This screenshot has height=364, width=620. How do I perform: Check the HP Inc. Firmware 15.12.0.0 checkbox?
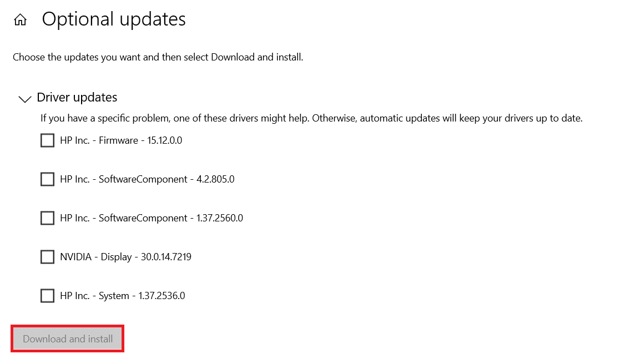coord(47,140)
